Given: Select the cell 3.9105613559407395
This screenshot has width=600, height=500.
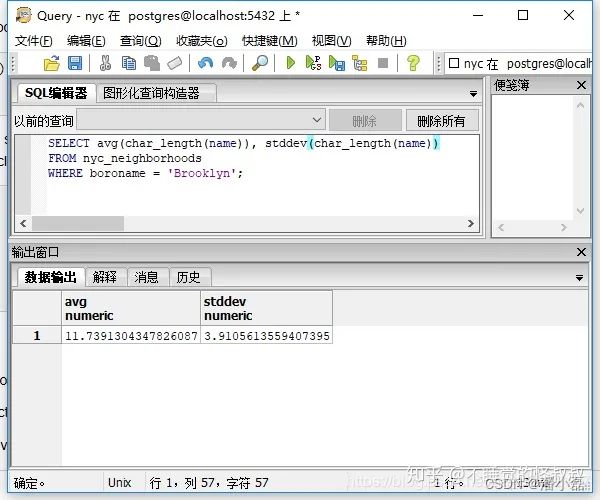Looking at the screenshot, I should pyautogui.click(x=266, y=336).
